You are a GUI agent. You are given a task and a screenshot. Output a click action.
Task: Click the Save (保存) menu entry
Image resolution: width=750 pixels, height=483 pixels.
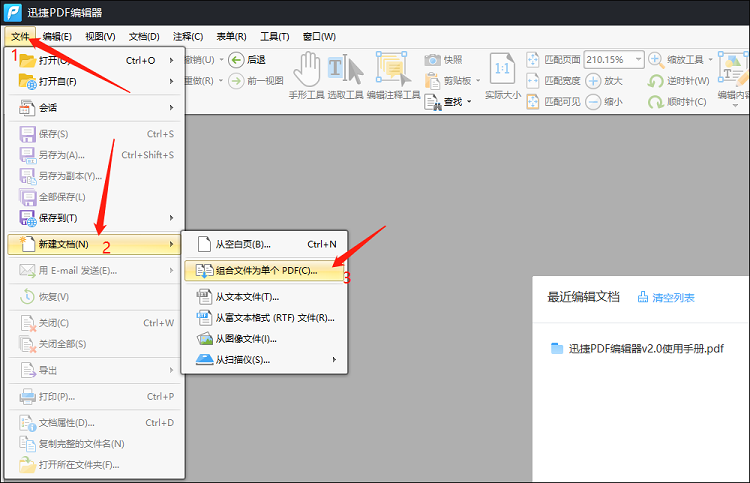pos(94,134)
